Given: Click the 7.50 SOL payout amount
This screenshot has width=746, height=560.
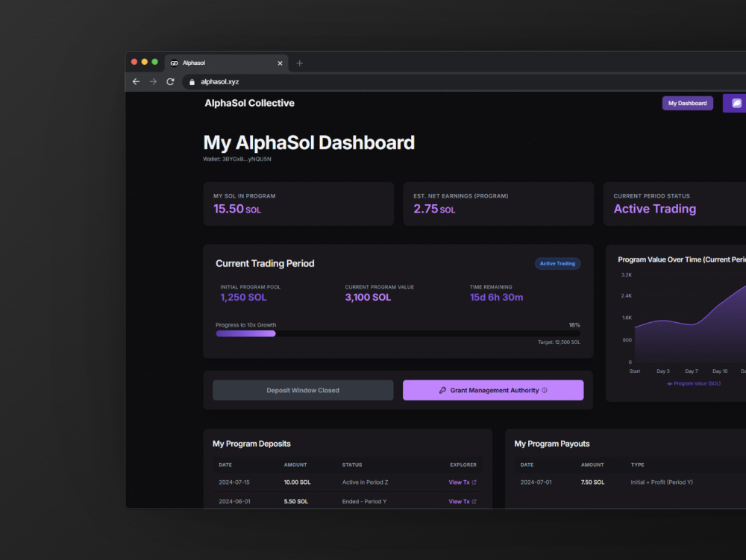Looking at the screenshot, I should point(592,482).
